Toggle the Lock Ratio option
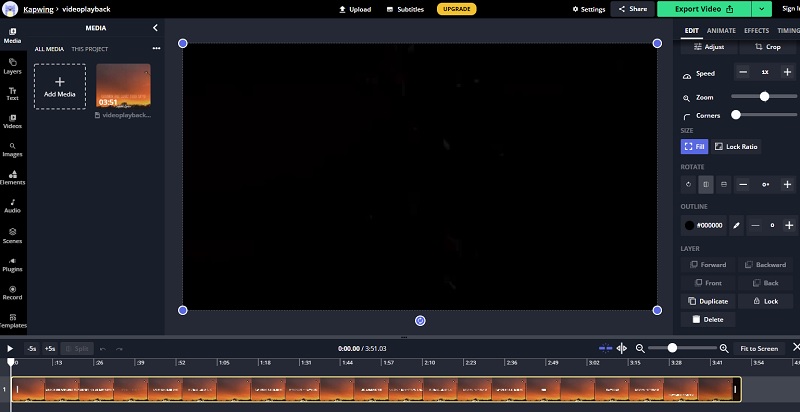 tap(736, 146)
